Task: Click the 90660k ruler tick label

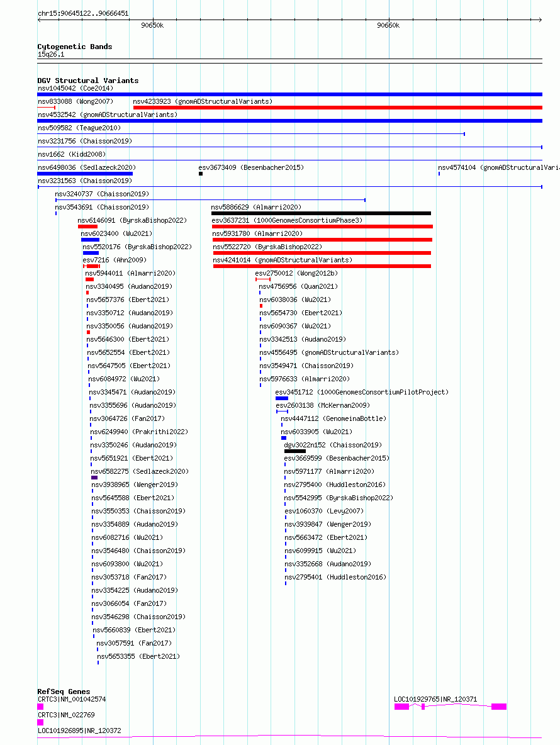Action: [x=388, y=26]
